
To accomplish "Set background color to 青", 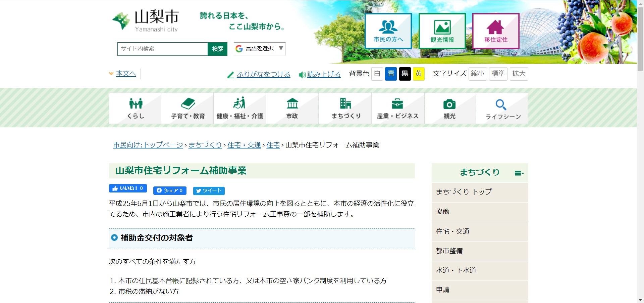I will coord(391,74).
